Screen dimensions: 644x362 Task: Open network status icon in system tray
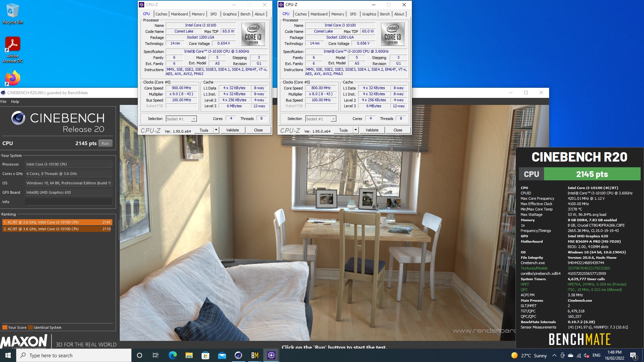pos(579,355)
